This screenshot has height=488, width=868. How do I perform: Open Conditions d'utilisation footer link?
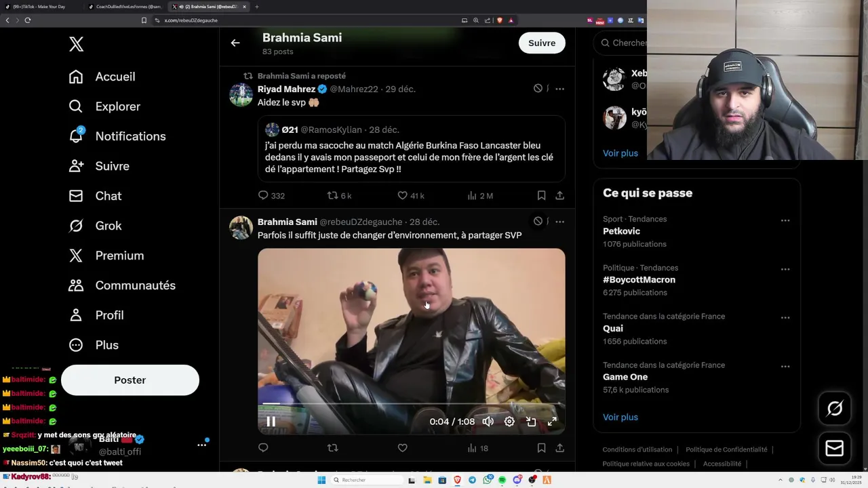(x=637, y=449)
